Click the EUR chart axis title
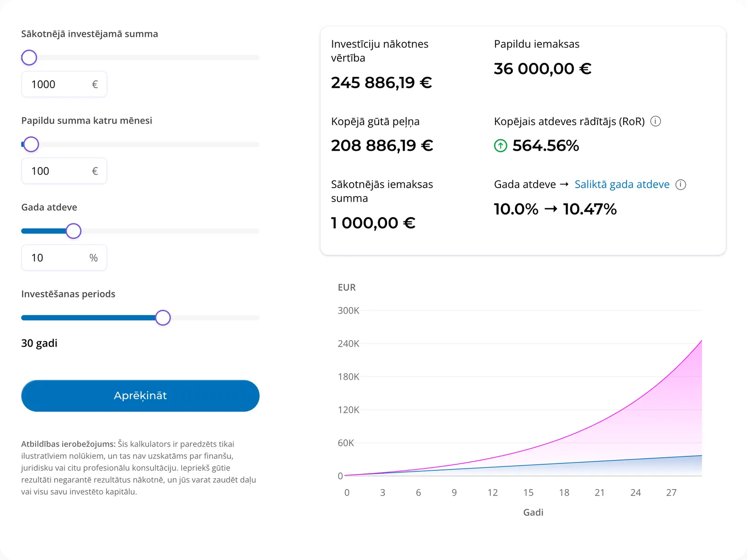Screen dimensions: 747x560 click(346, 287)
